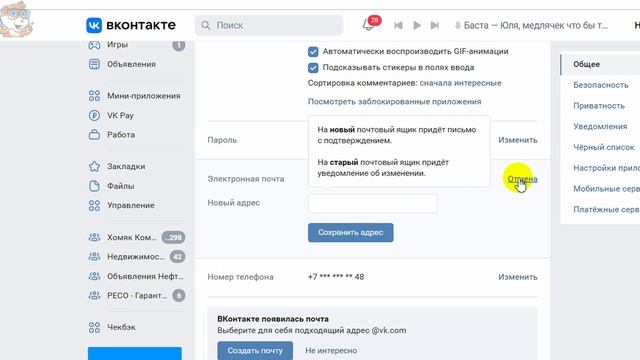Open the Закладки menu label
Screen dimensions: 640x360
click(126, 167)
